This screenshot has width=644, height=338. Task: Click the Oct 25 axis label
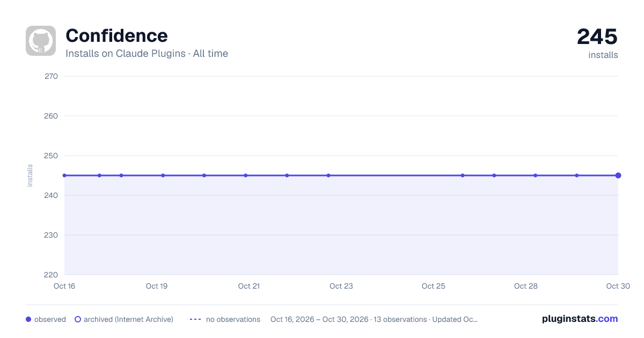point(434,286)
